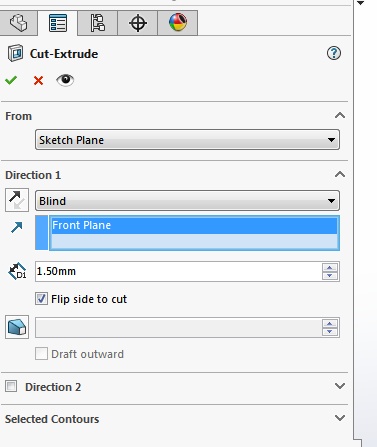377x447 pixels.
Task: Uncheck Flip side to cut
Action: 41,299
